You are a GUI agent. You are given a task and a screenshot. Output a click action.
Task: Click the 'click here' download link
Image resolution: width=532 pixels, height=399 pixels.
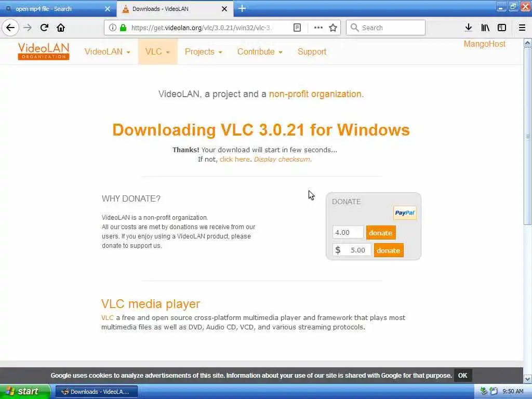[234, 159]
